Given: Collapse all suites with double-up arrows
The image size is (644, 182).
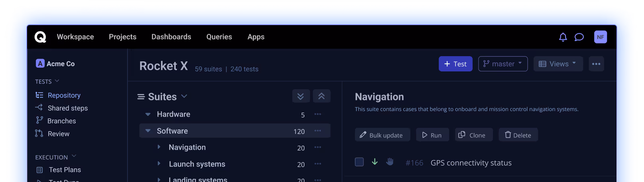Looking at the screenshot, I should 322,96.
